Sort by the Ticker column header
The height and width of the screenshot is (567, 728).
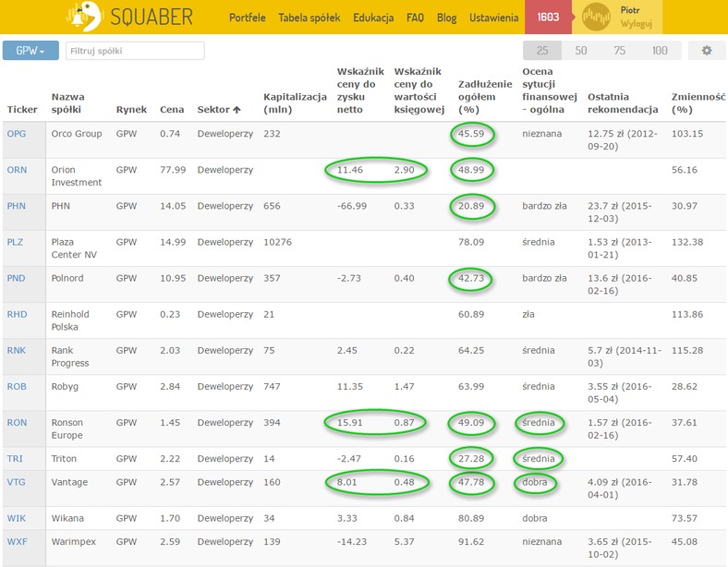point(22,110)
